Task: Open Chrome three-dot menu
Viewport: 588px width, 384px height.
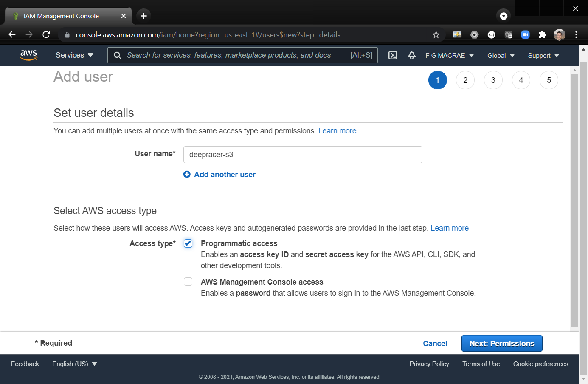Action: pos(576,35)
